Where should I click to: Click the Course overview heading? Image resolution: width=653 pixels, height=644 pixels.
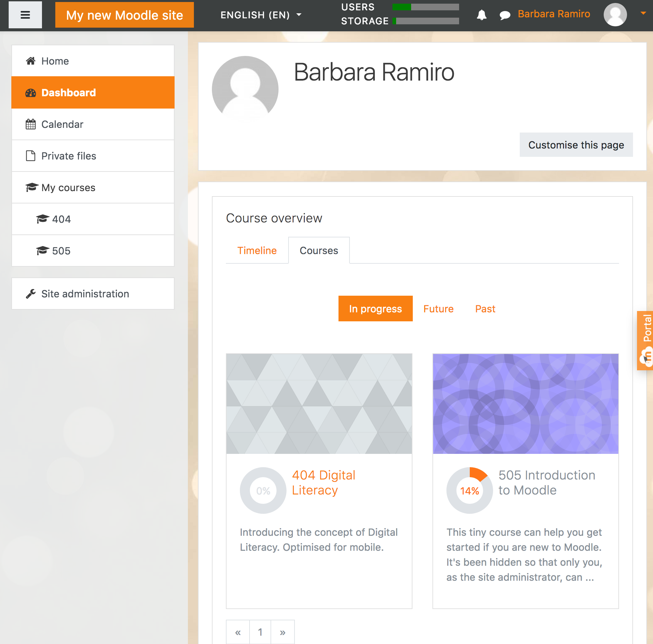pyautogui.click(x=274, y=218)
